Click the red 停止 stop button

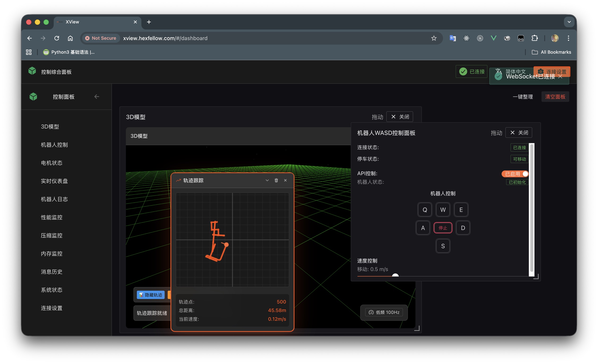point(443,228)
